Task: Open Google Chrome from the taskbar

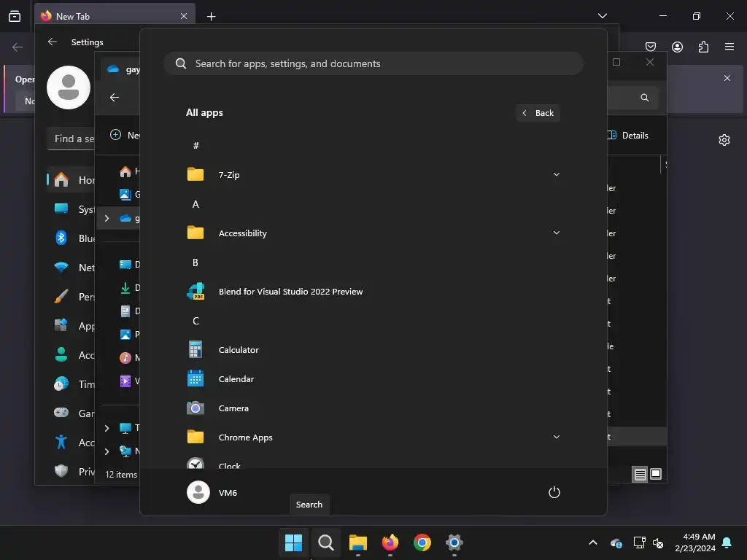Action: click(x=422, y=542)
